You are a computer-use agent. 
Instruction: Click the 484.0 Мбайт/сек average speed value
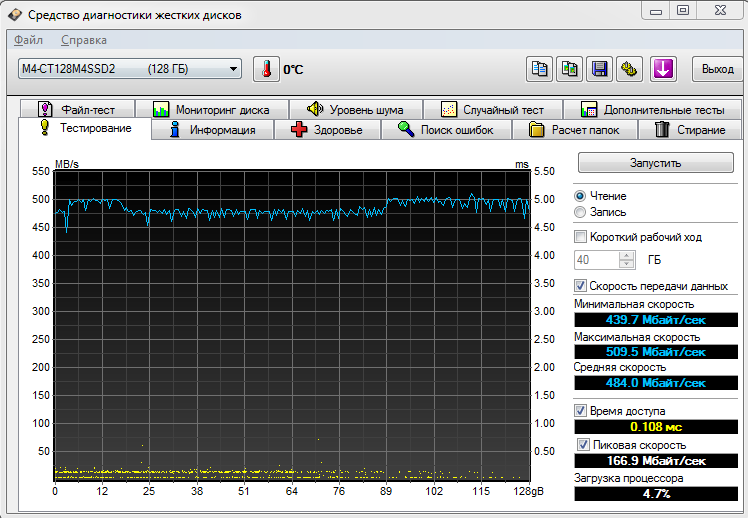(x=656, y=383)
